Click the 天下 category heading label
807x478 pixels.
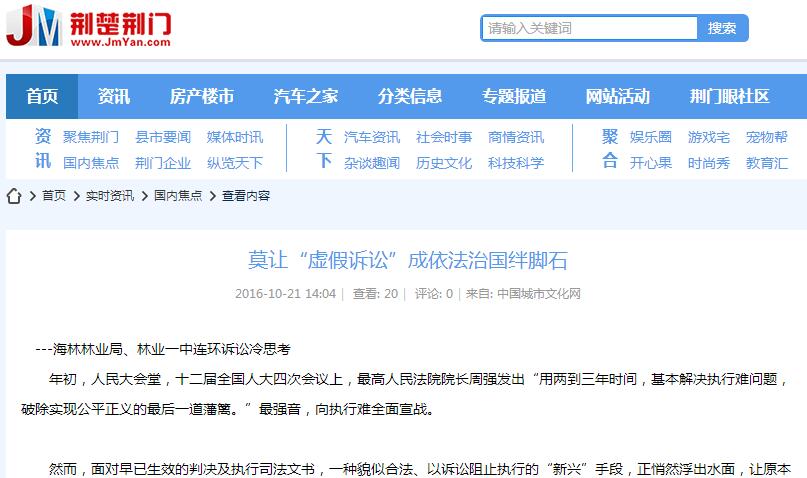click(324, 149)
